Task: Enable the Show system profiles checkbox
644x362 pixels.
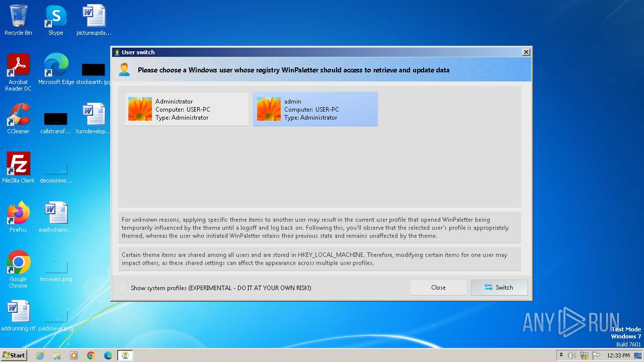Action: 124,288
